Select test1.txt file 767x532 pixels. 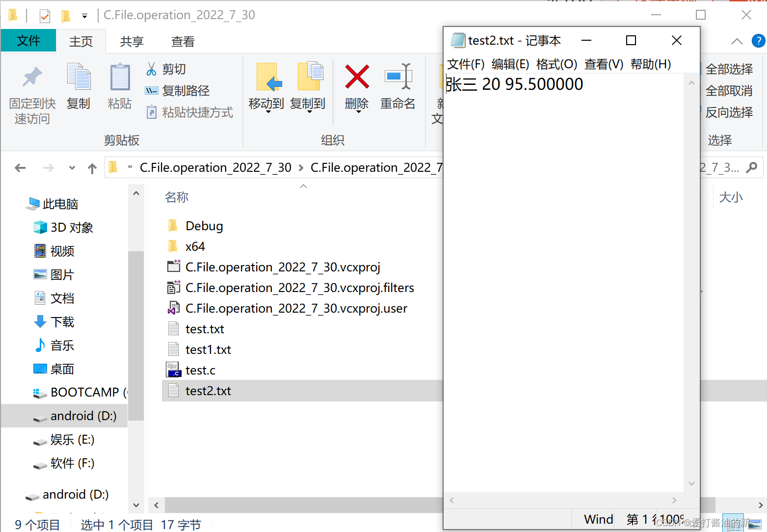pos(199,349)
